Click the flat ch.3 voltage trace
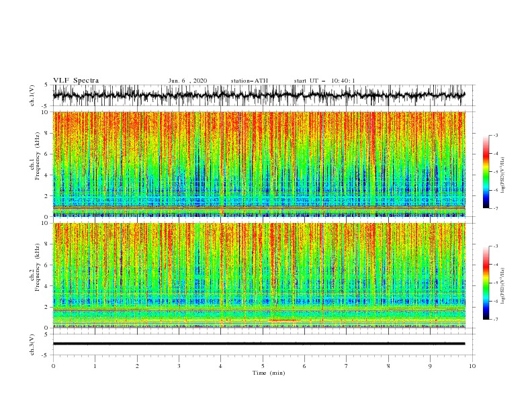The image size is (532, 411). [x=259, y=344]
